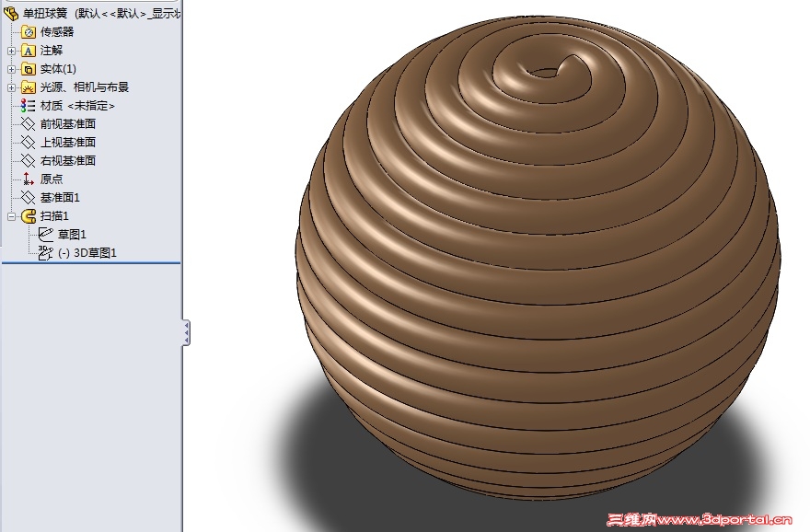Select the 右视基准面 plane icon

point(28,161)
